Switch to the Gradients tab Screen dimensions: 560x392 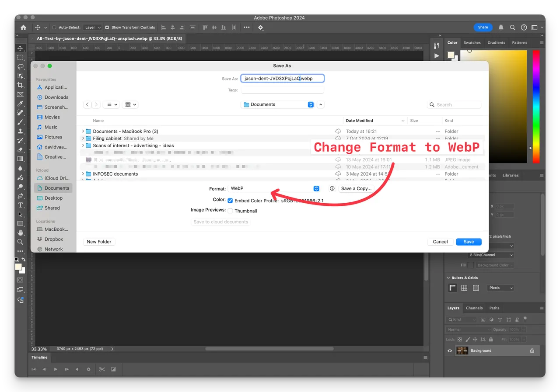click(496, 43)
